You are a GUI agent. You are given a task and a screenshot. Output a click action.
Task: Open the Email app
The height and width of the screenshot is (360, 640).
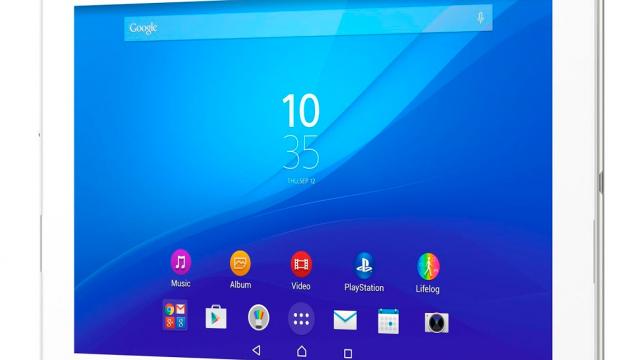tap(345, 320)
